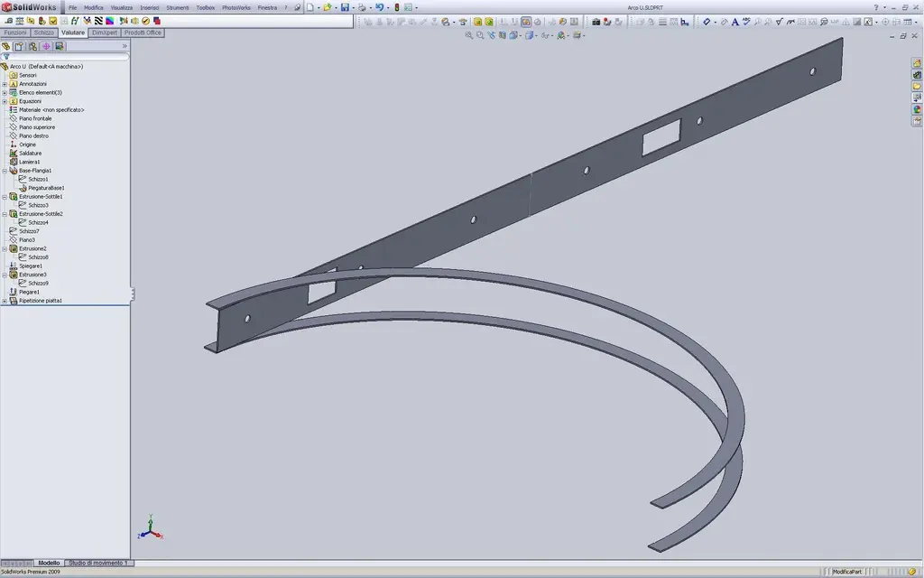The height and width of the screenshot is (578, 924).
Task: Open the dropdown arrow beside New document
Action: 319,7
